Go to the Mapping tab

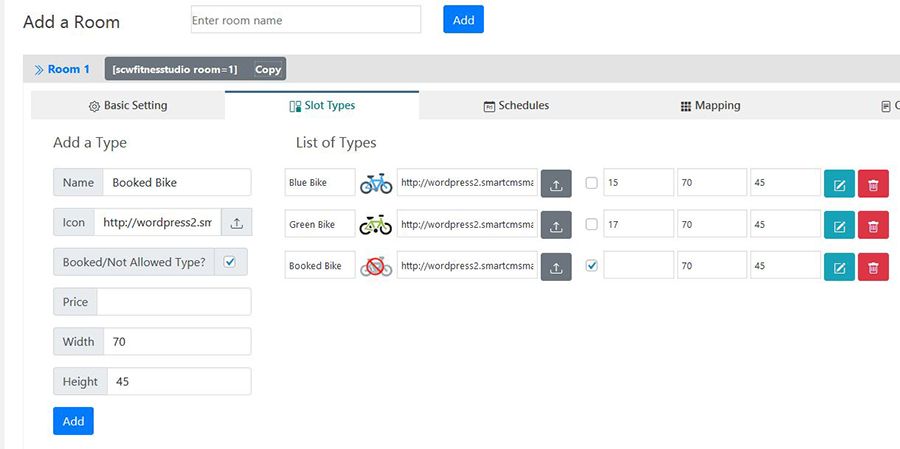click(710, 106)
